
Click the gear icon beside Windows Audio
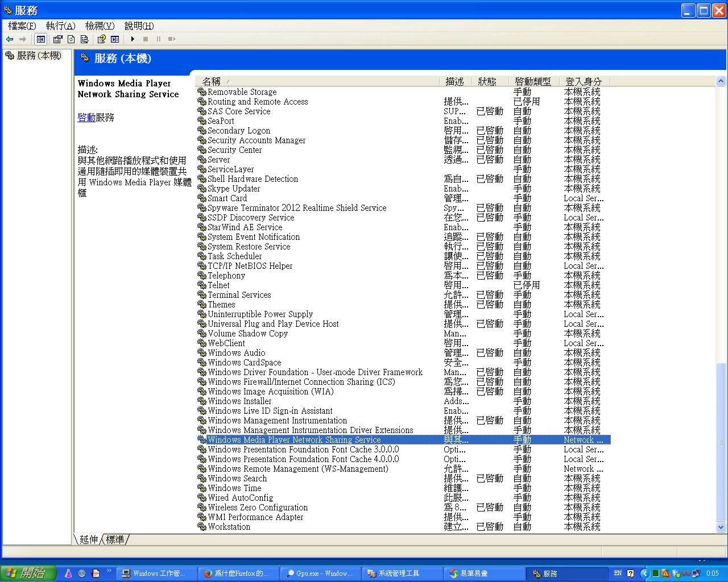[201, 353]
